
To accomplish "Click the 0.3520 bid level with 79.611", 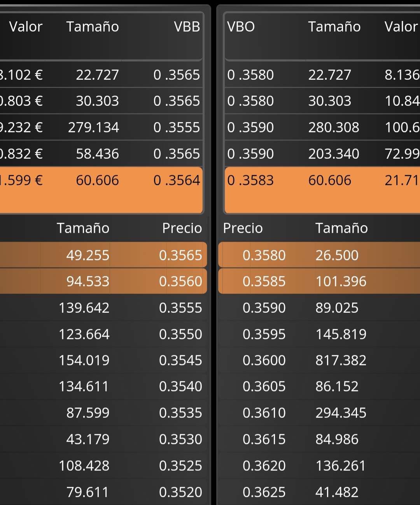I will (103, 492).
